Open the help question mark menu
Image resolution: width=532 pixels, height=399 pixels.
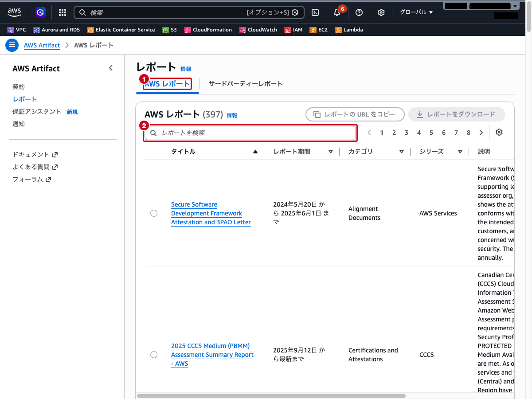359,12
